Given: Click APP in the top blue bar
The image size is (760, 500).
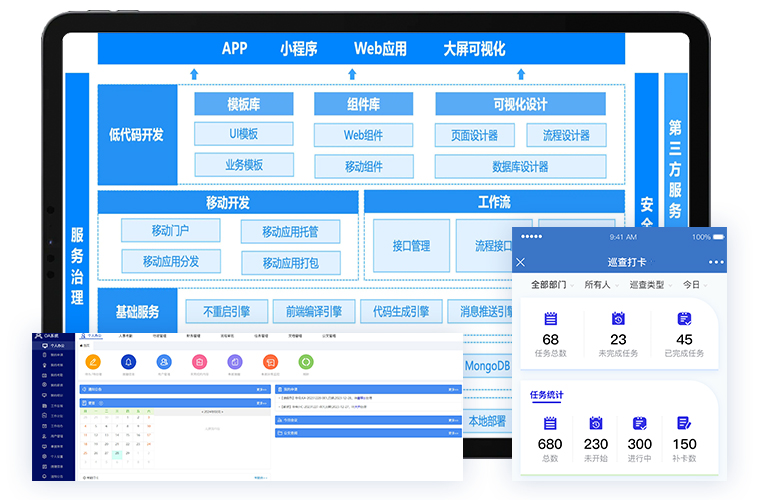Looking at the screenshot, I should [x=235, y=48].
